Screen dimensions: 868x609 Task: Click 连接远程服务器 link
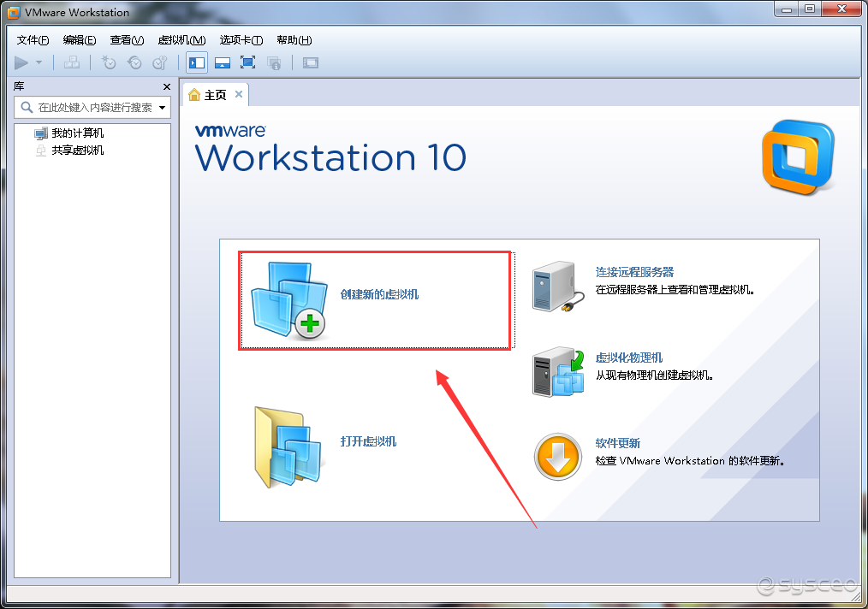coord(634,272)
